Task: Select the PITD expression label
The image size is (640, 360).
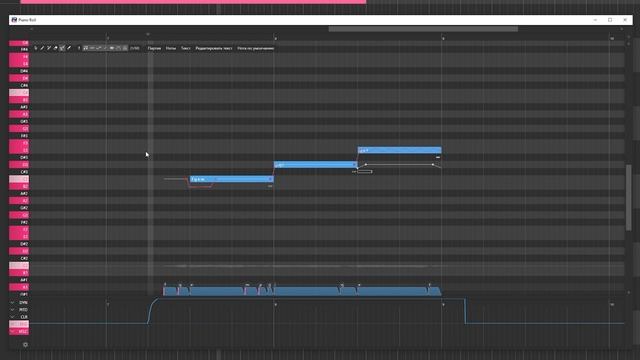Action: (23, 310)
